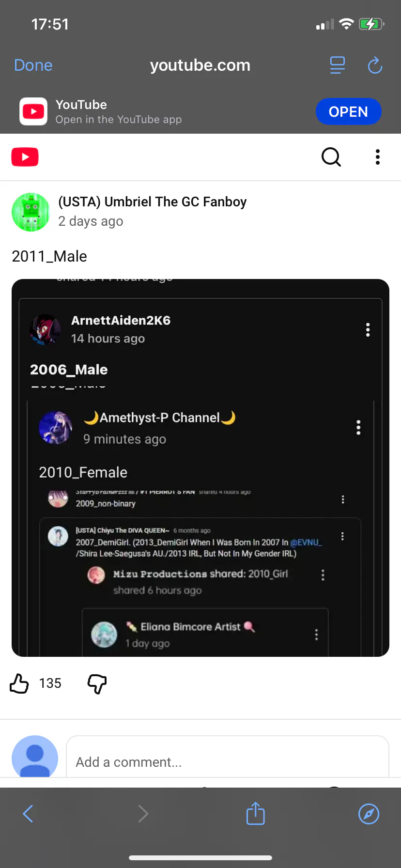Open the channel name (USTA) Umbriel The GC Fanboy

click(152, 201)
